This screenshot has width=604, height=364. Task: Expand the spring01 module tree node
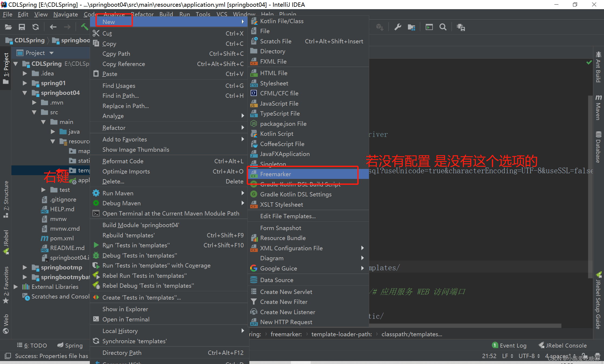(x=25, y=83)
